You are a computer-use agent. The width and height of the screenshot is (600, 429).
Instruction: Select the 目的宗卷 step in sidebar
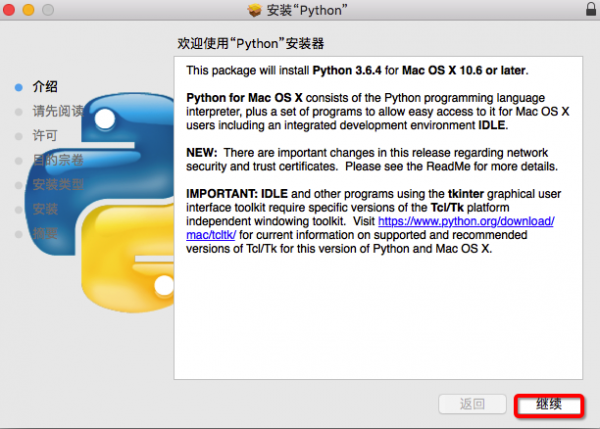coord(58,160)
